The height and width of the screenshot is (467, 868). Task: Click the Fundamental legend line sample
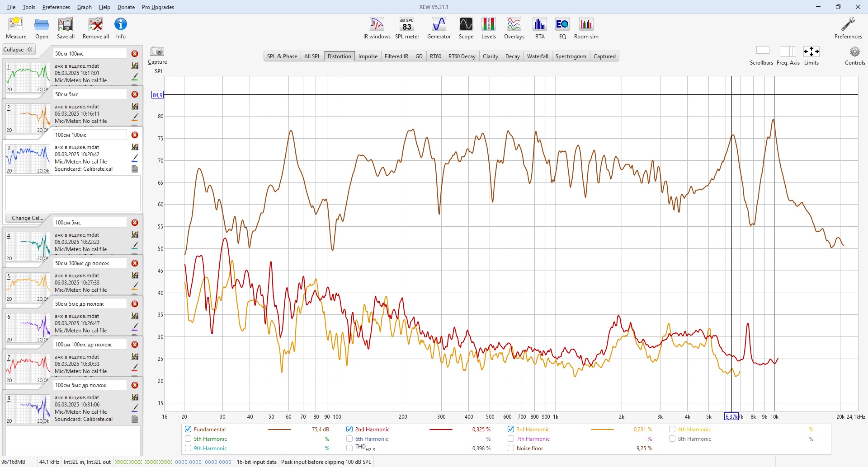pos(279,430)
